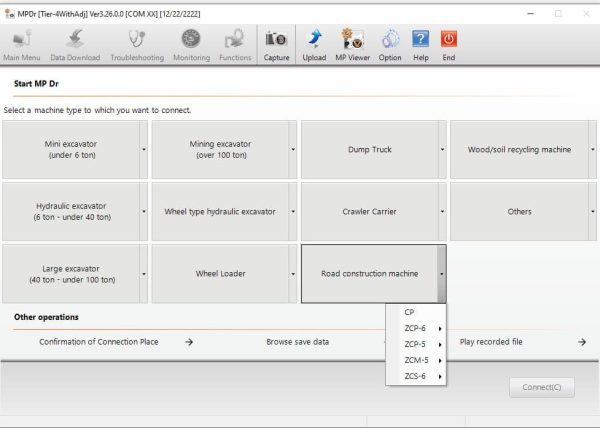Open Browse save data
The width and height of the screenshot is (600, 428).
[x=298, y=342]
